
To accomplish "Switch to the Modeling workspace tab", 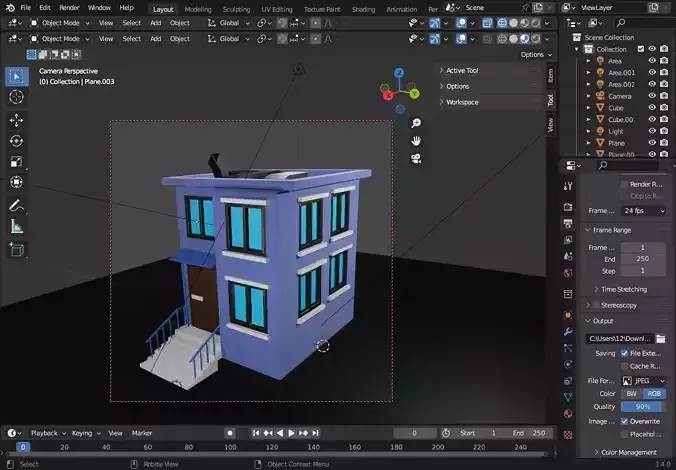I will 198,9.
